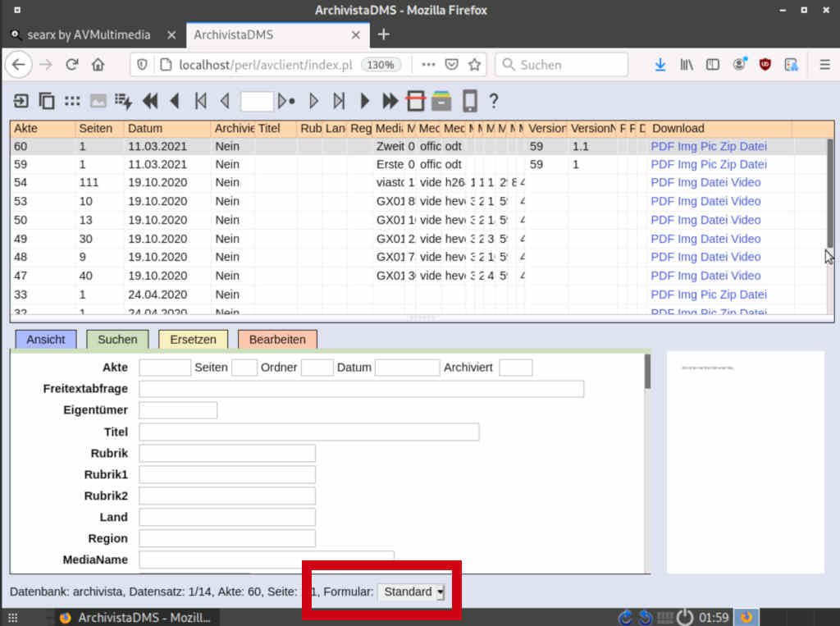Open Firefox downloads arrow icon
Image resolution: width=840 pixels, height=626 pixels.
coord(660,65)
